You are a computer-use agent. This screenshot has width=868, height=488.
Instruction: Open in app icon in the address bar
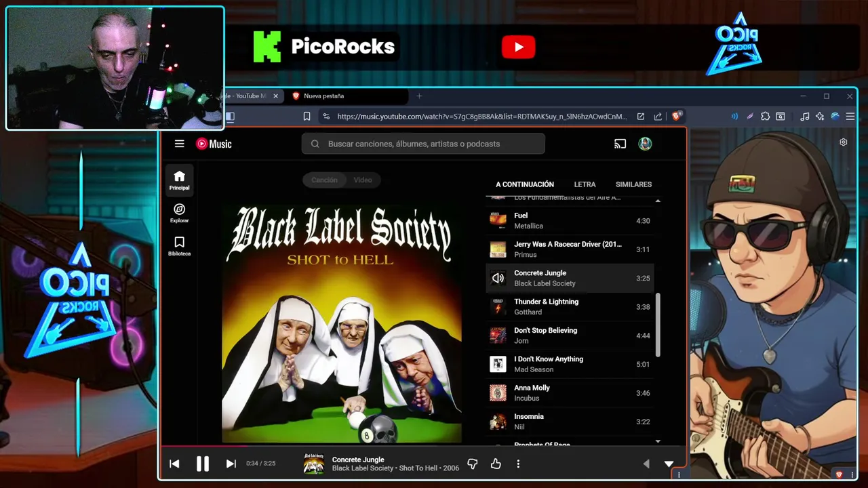coord(640,117)
